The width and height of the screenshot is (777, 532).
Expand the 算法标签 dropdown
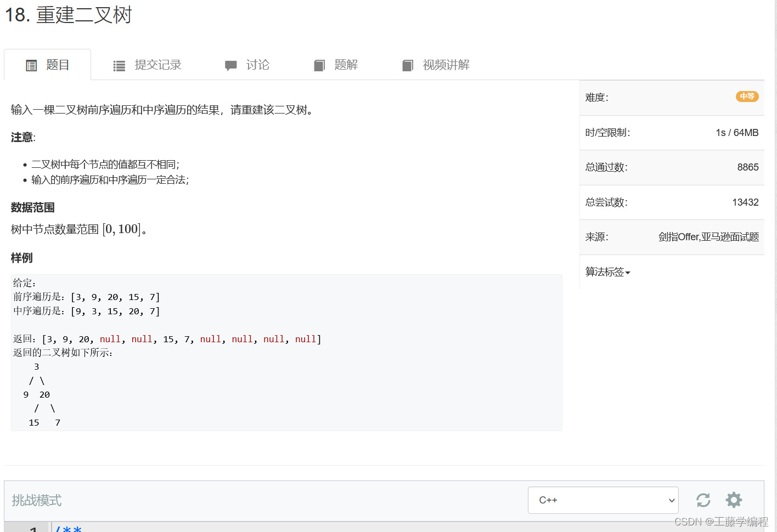[x=607, y=271]
